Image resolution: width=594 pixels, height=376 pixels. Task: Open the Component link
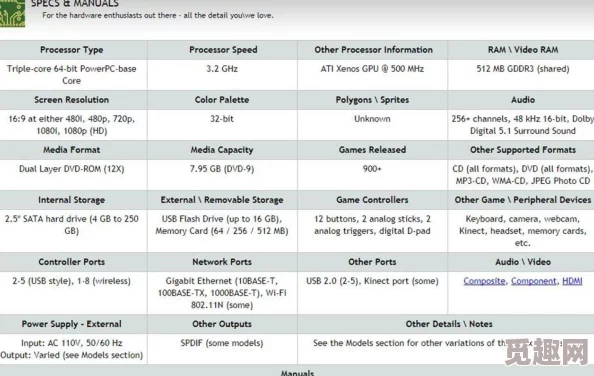(x=533, y=281)
